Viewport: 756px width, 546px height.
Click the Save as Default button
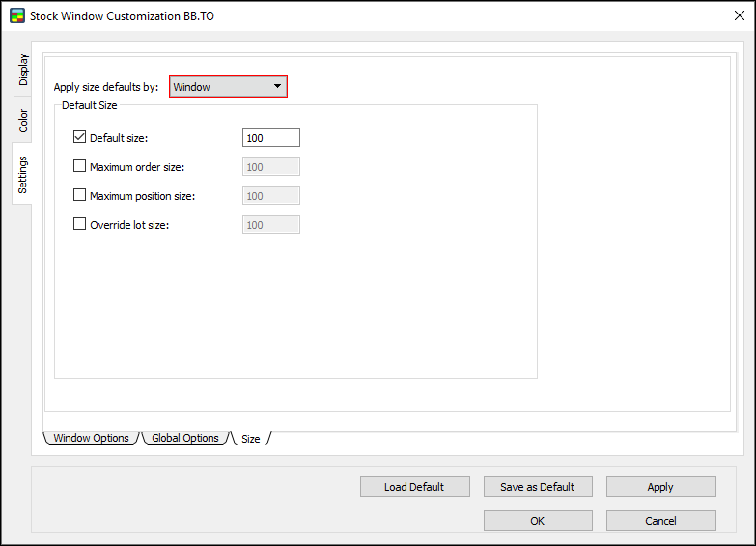[537, 487]
